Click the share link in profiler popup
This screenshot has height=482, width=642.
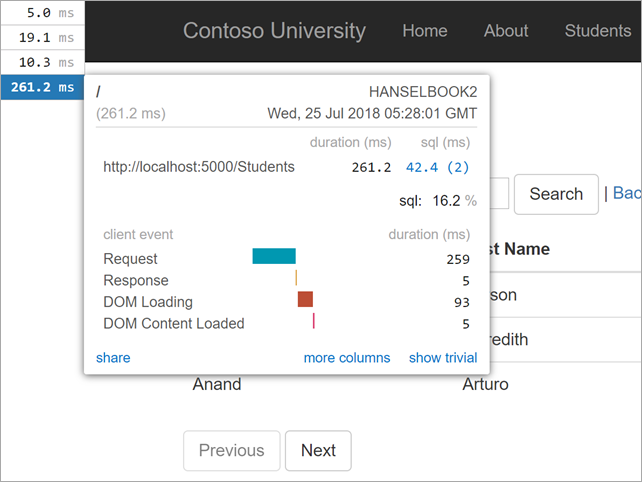(113, 358)
